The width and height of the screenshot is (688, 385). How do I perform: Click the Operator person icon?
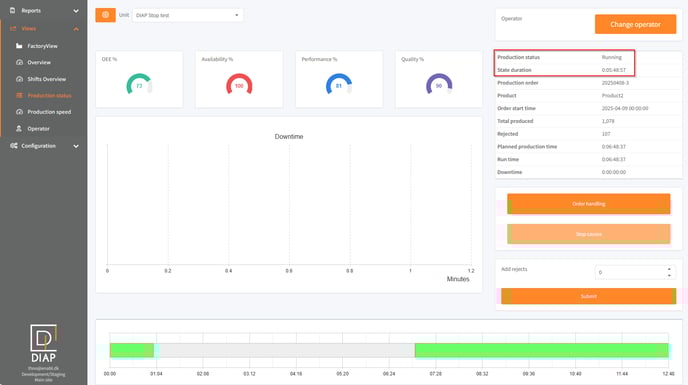[19, 129]
